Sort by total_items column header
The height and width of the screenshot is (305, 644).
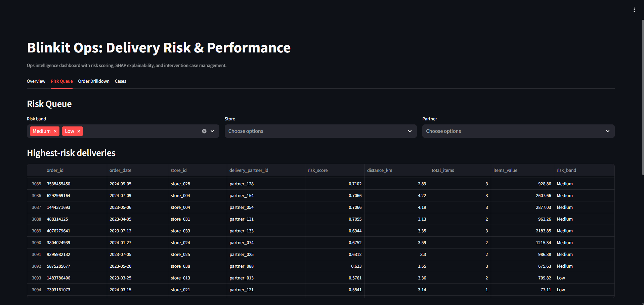460,170
